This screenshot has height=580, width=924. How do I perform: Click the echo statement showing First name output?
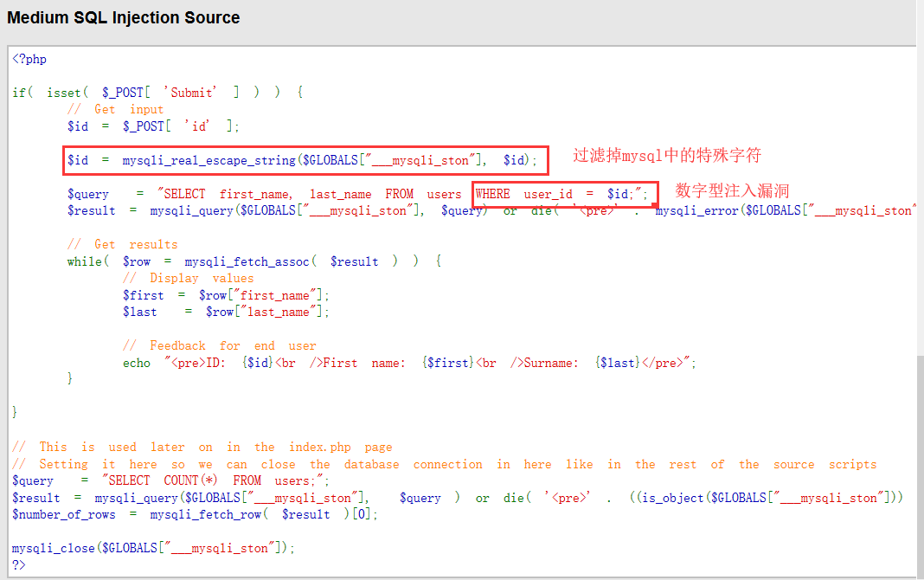coord(346,362)
